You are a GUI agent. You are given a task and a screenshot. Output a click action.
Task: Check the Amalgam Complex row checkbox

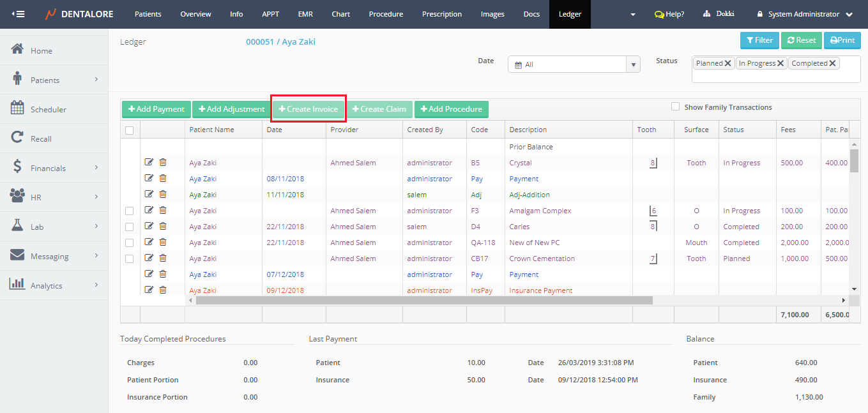[x=130, y=211]
